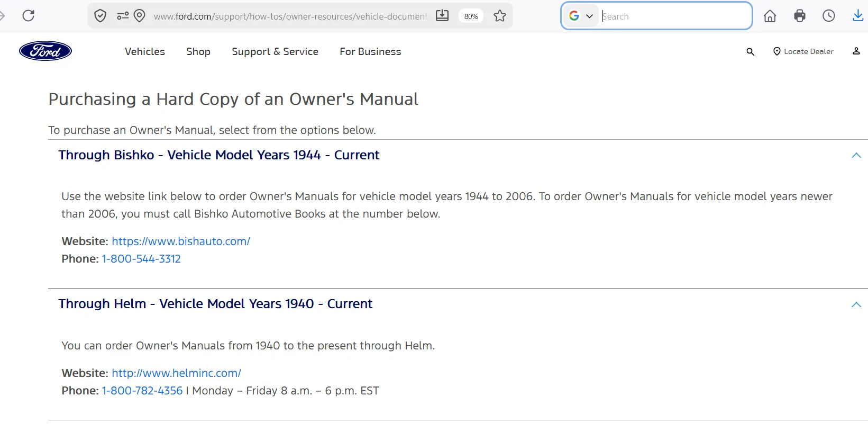
Task: Click the Through Bishko section heading
Action: [x=219, y=155]
